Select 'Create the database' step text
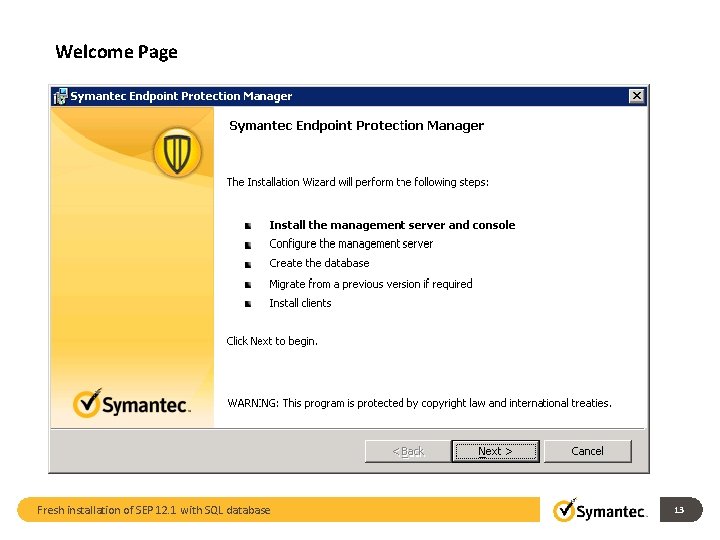720x540 pixels. pos(319,263)
